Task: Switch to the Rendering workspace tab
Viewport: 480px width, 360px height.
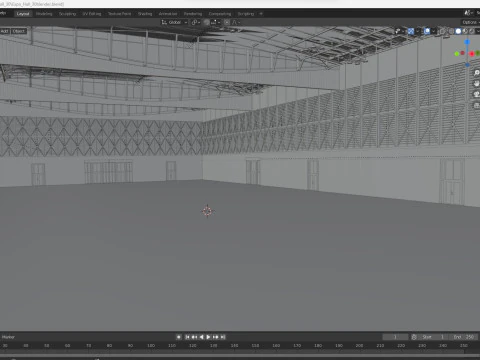Action: point(193,14)
